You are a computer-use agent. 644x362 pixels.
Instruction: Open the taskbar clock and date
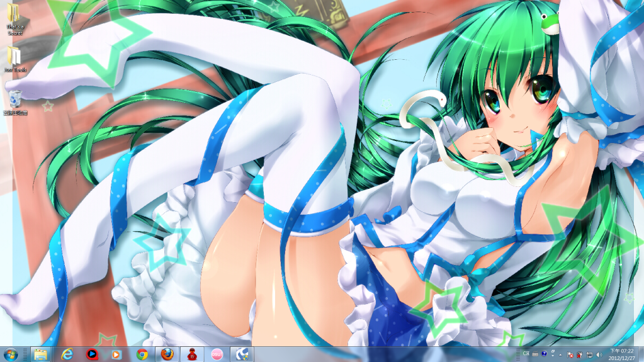click(x=623, y=354)
